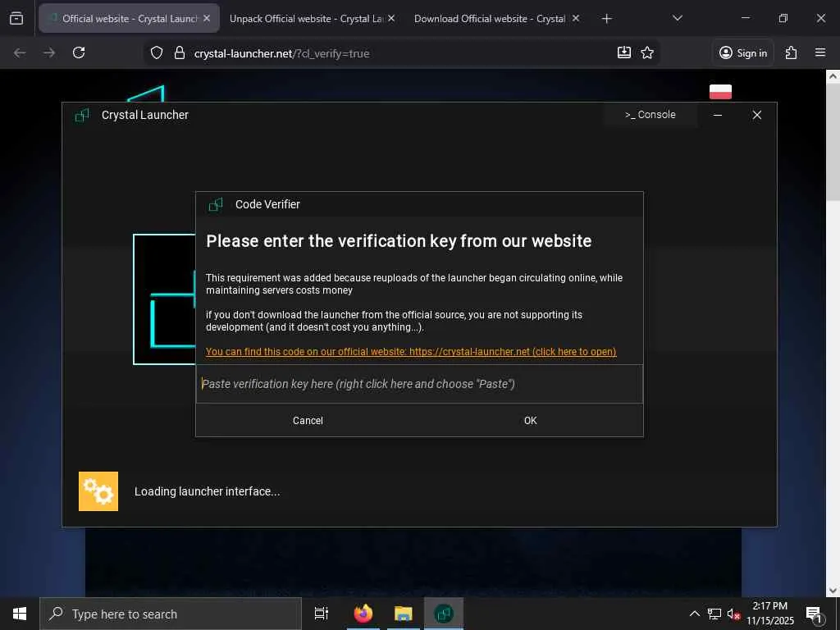
Task: Confirm the verification key with OK
Action: click(531, 421)
